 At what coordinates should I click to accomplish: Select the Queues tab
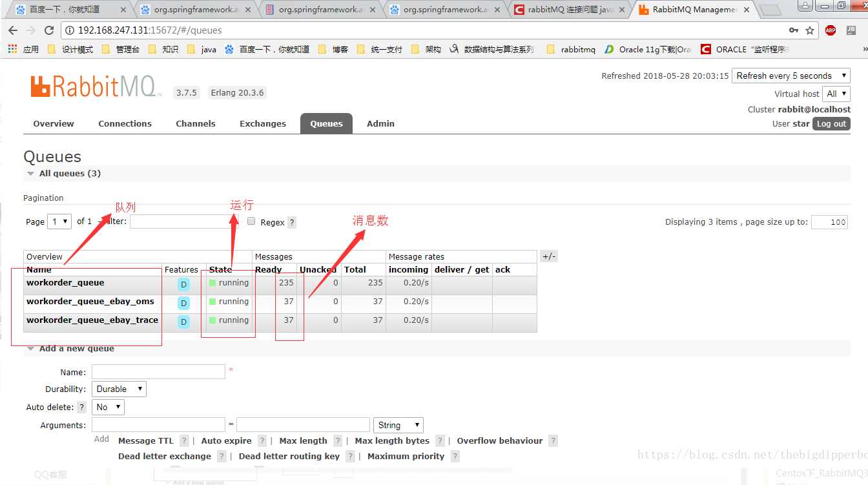(x=326, y=124)
